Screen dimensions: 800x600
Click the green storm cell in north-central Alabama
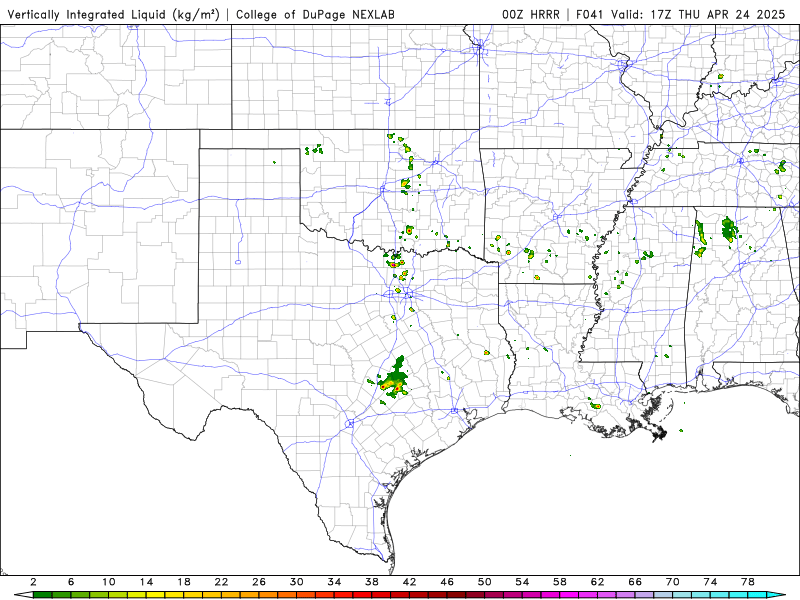coord(730,230)
